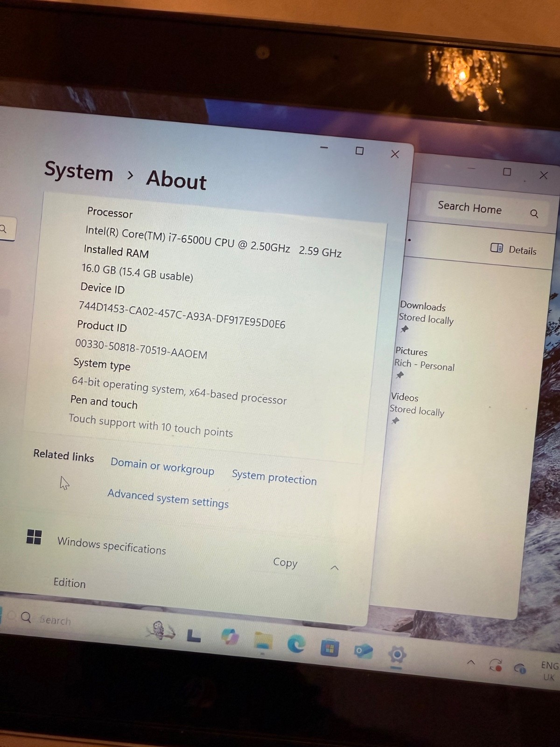The width and height of the screenshot is (560, 747).
Task: Click the pin icon under Videos
Action: click(x=396, y=421)
